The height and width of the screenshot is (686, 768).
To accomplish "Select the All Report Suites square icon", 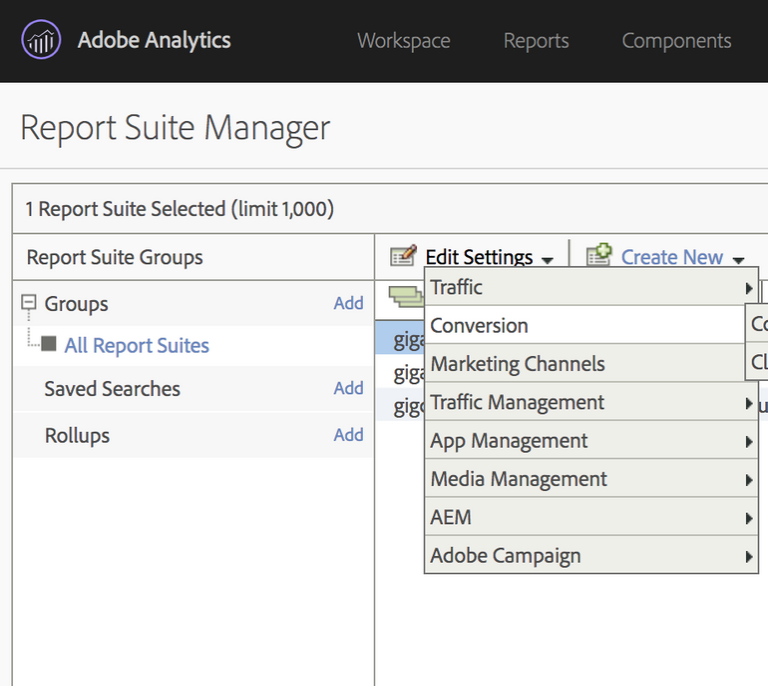I will 48,344.
